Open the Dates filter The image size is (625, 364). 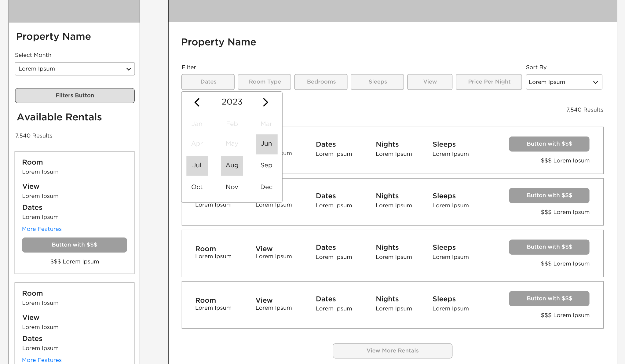[208, 82]
